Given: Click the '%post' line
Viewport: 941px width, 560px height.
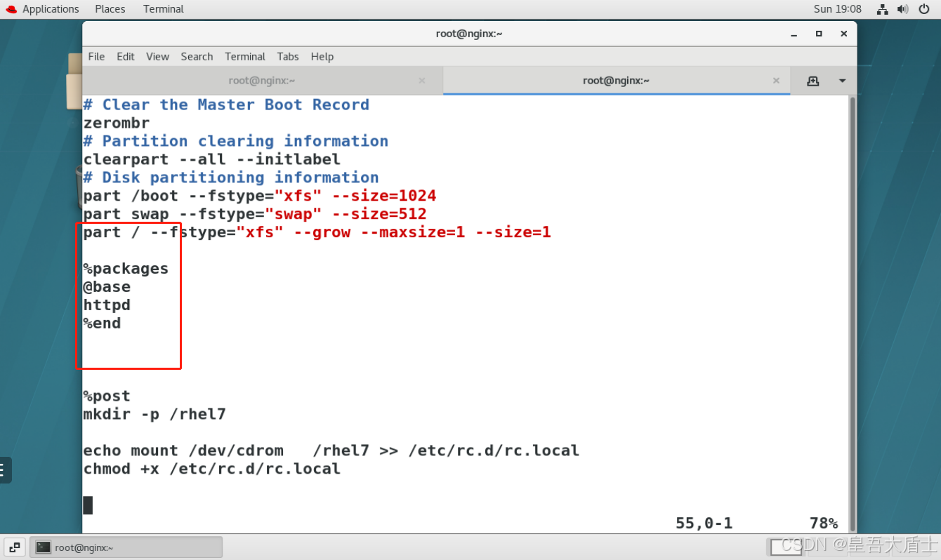Looking at the screenshot, I should pos(107,396).
